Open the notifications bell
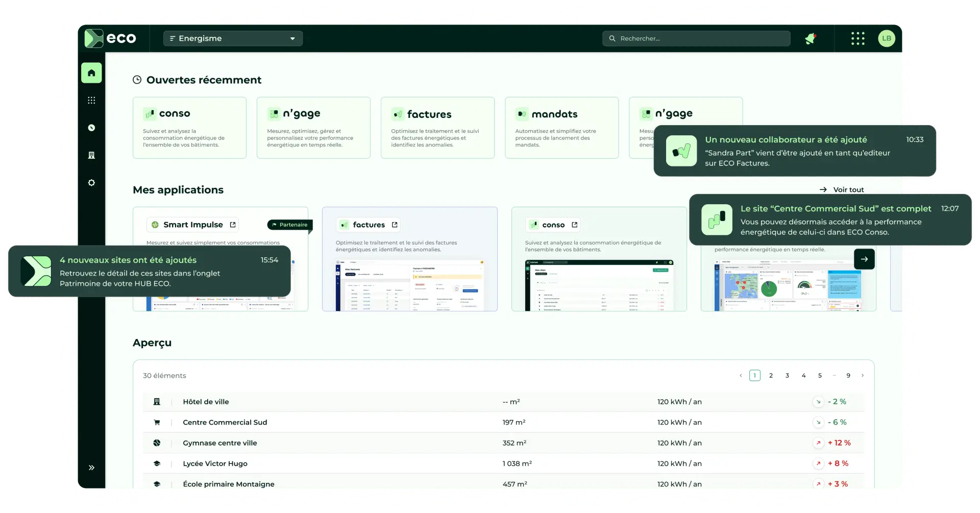Viewport: 980px width, 513px height. tap(811, 38)
